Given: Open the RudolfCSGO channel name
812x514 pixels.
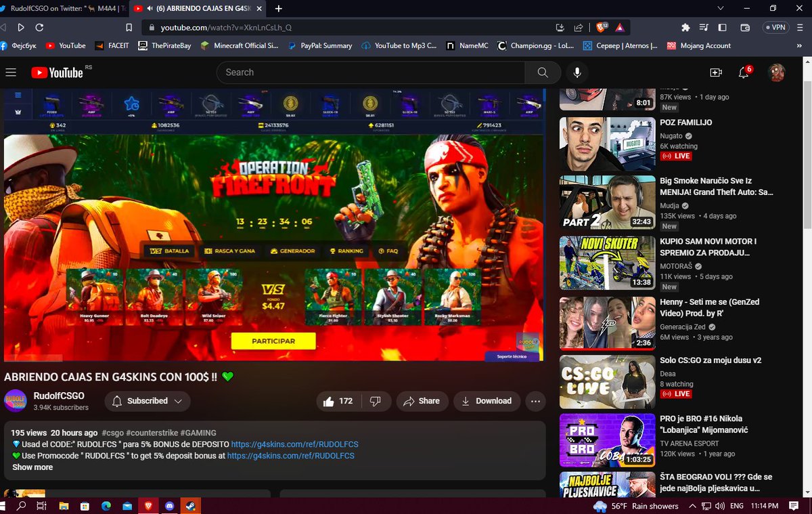Looking at the screenshot, I should 59,395.
